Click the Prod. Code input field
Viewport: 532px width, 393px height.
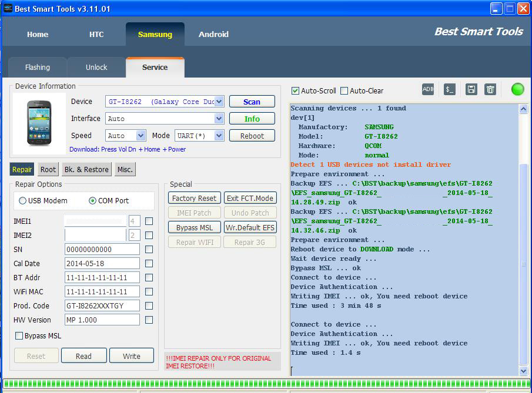click(x=102, y=306)
